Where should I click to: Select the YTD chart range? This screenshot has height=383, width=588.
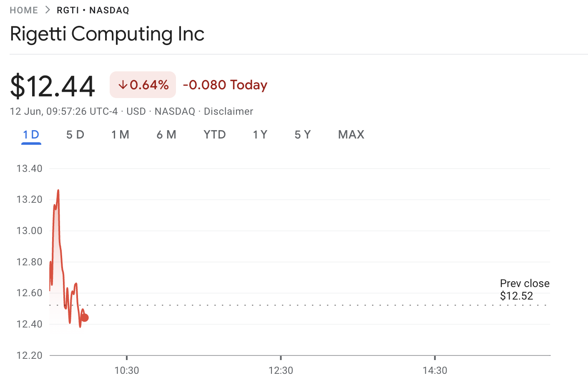[215, 135]
